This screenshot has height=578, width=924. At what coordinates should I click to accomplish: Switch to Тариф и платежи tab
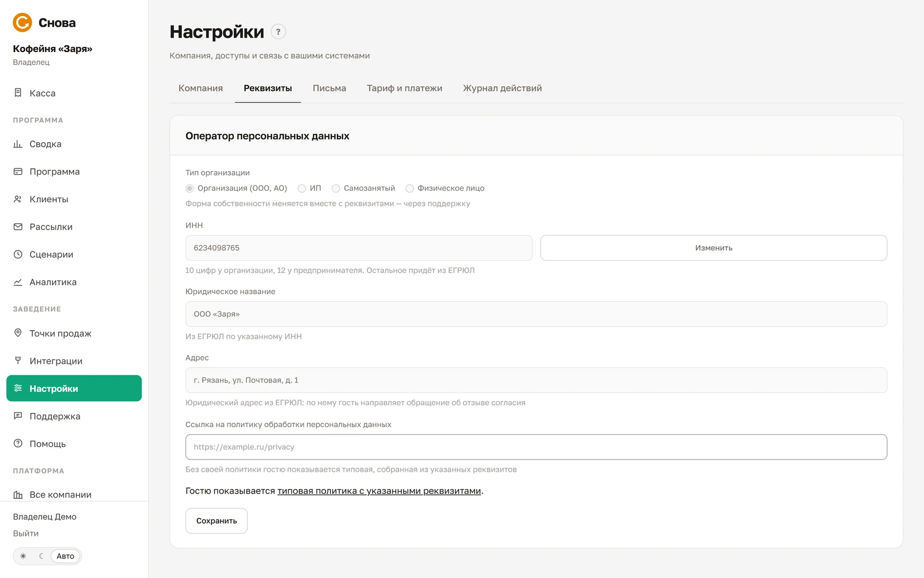pos(404,88)
